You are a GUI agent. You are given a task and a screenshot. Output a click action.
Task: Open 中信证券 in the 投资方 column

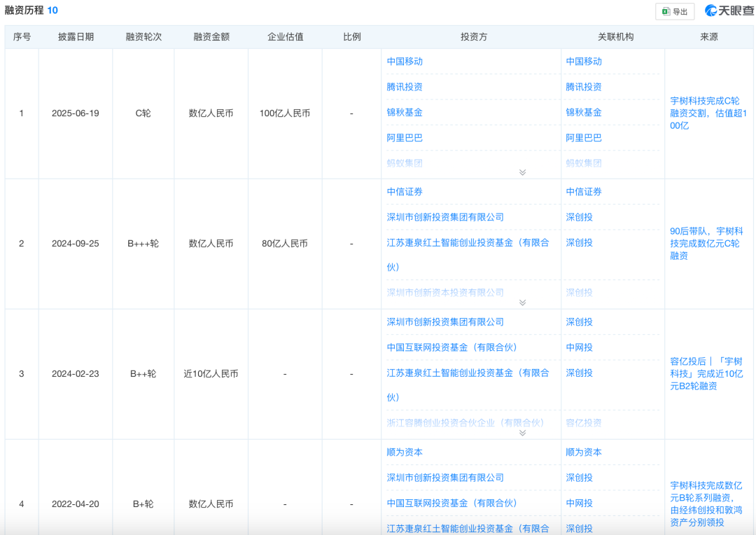point(405,192)
